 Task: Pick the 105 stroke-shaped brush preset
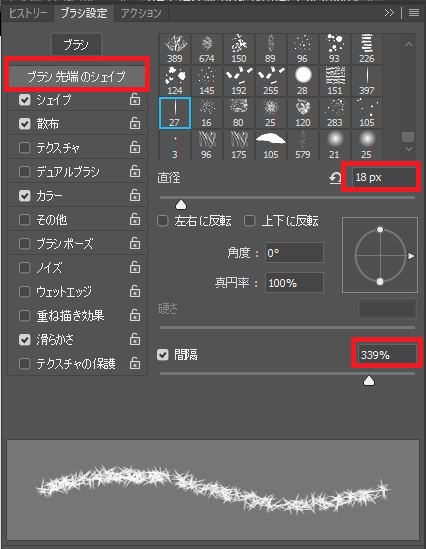(x=271, y=145)
